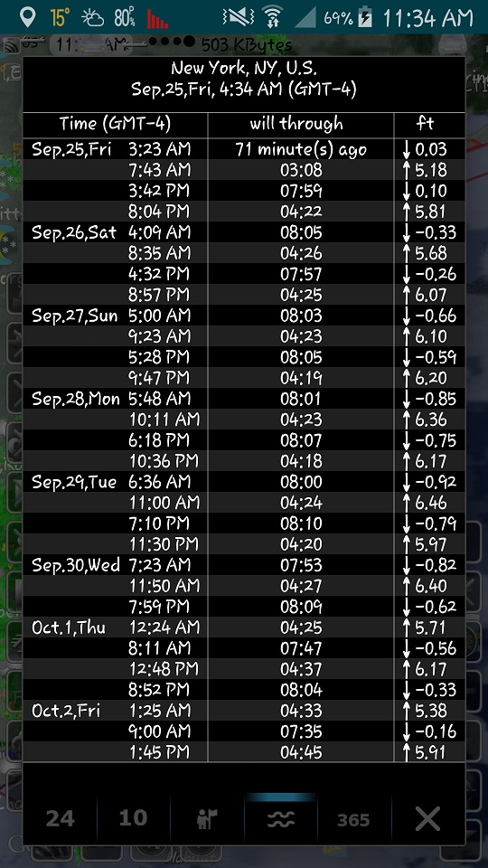Click the ft unit column header

[425, 124]
